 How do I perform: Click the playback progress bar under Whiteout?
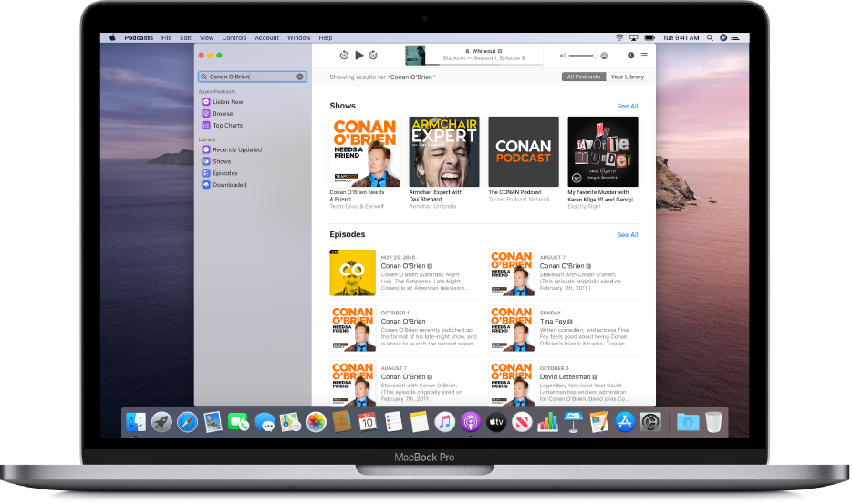tap(483, 64)
